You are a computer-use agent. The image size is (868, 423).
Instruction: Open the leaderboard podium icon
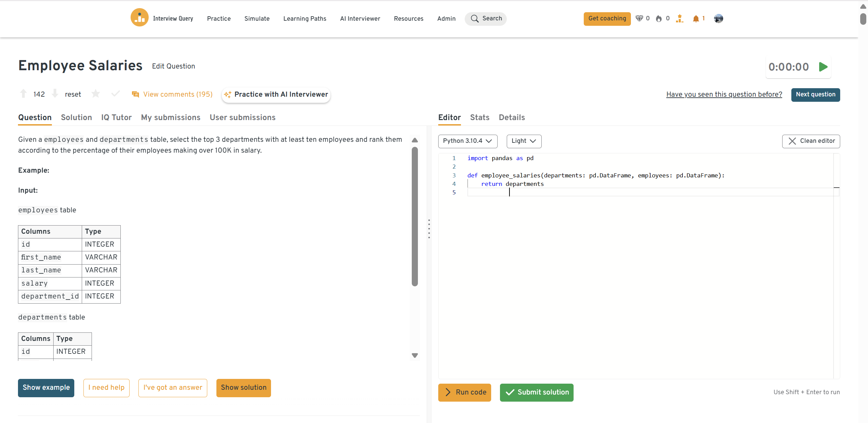pyautogui.click(x=679, y=19)
